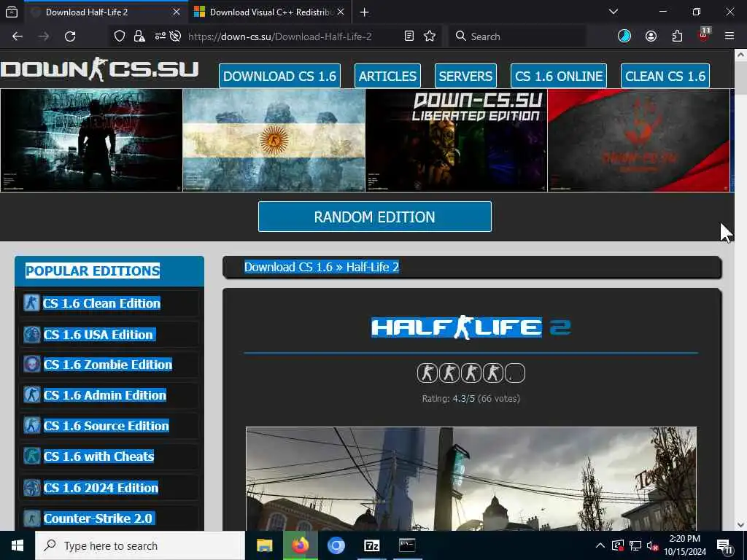The image size is (747, 560).
Task: Rate three stars using third rating icon
Action: (x=471, y=373)
